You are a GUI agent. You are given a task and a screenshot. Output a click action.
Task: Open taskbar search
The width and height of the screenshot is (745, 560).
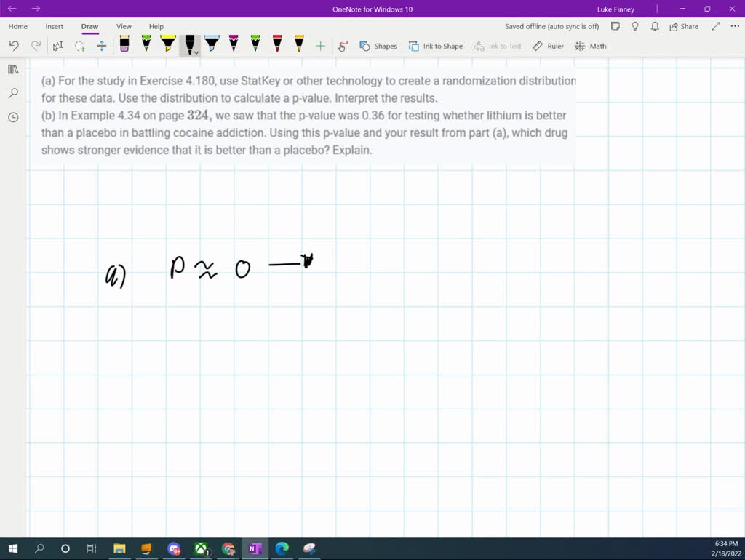39,548
